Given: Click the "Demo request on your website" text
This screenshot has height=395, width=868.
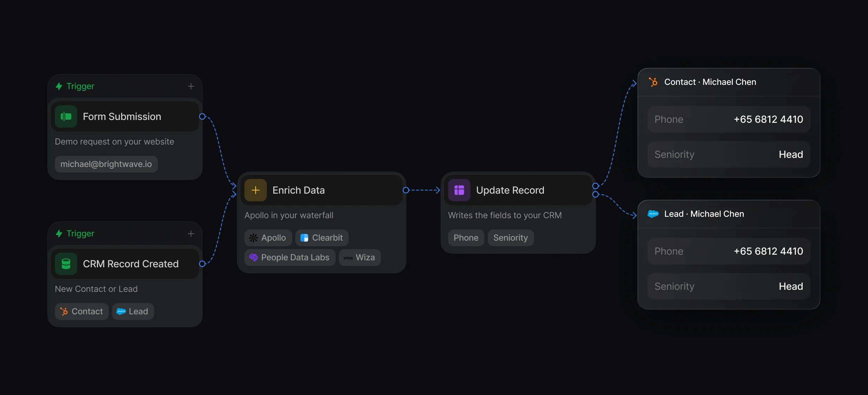Looking at the screenshot, I should click(114, 142).
